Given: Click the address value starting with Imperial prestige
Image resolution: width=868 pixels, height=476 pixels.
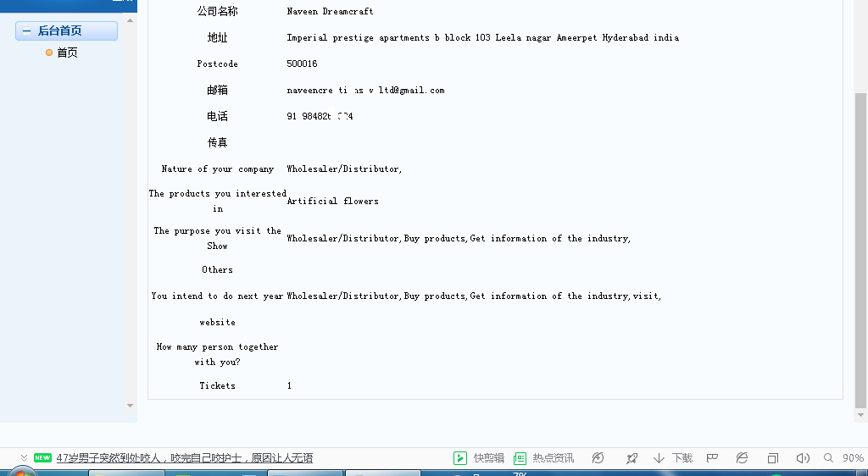Looking at the screenshot, I should 482,37.
